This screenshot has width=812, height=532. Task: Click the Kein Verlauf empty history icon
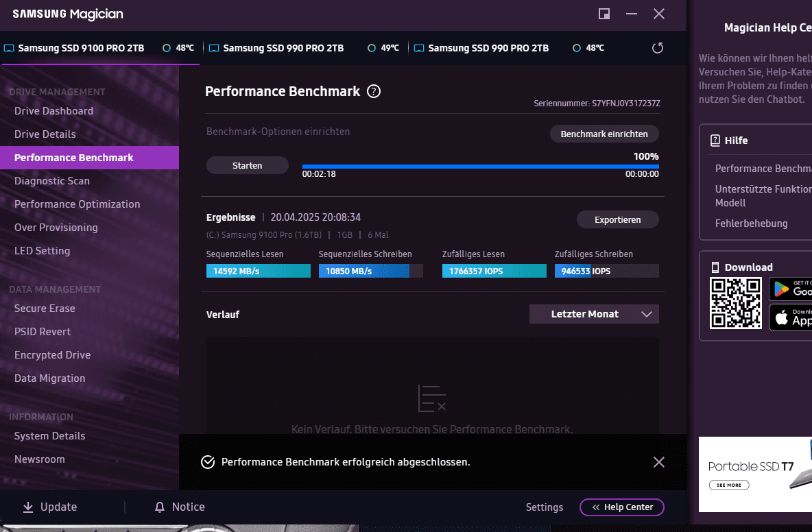(x=432, y=398)
